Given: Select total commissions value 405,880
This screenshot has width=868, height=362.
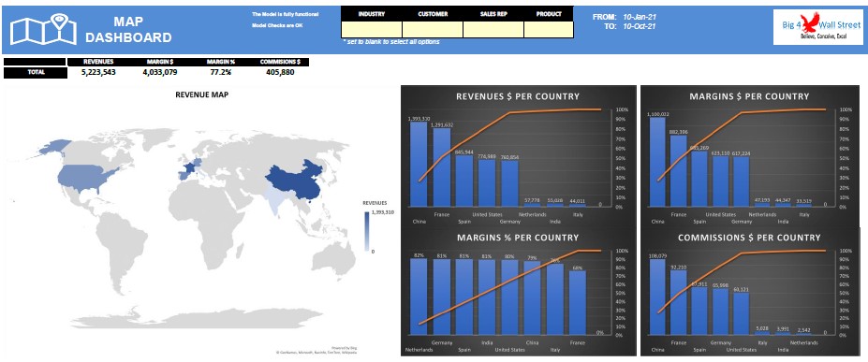Looking at the screenshot, I should tap(280, 72).
